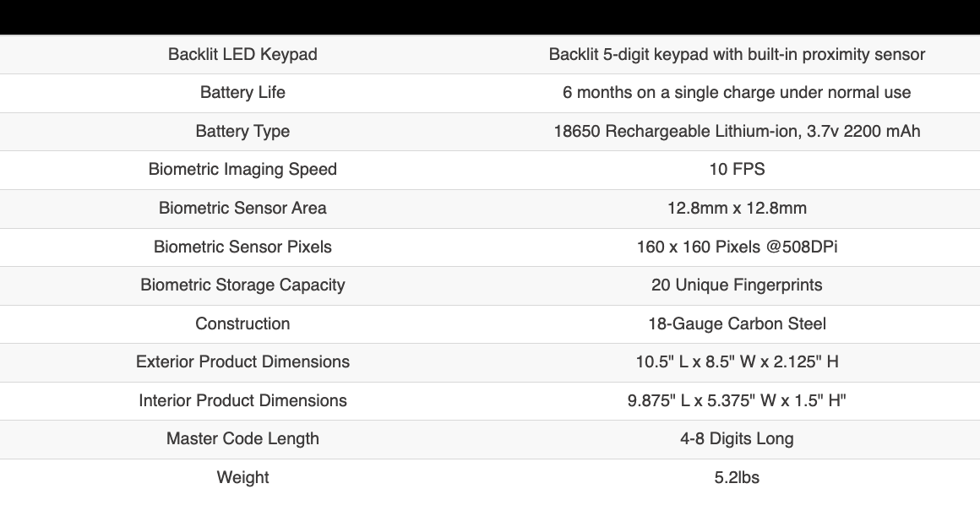Select the Battery Life row label
The width and height of the screenshot is (980, 527).
[x=242, y=92]
